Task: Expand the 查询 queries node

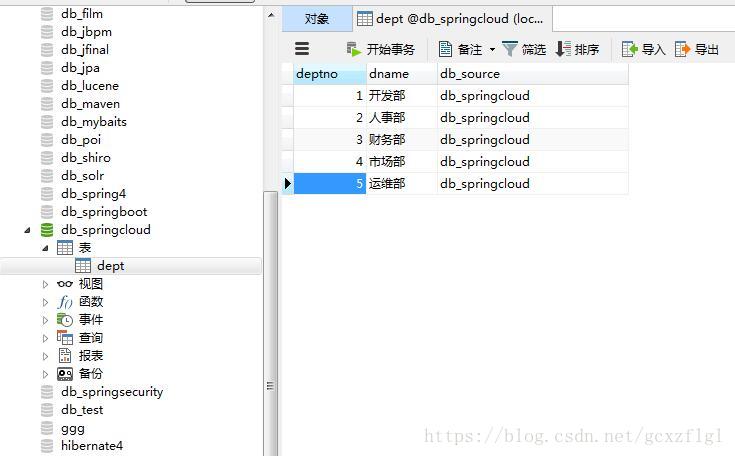Action: (45, 338)
